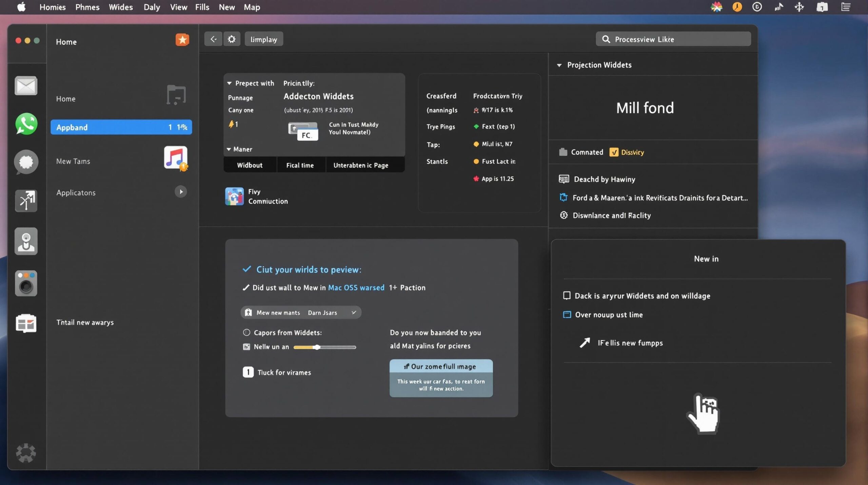Screen dimensions: 868x485
Task: Click the Diswnlance andl Raclity wheel icon
Action: (x=564, y=215)
